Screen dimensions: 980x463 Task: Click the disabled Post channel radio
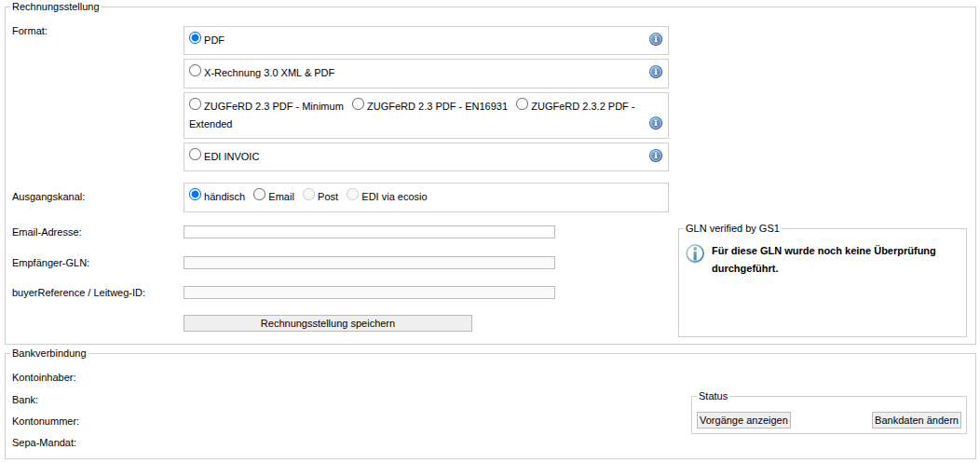point(308,195)
